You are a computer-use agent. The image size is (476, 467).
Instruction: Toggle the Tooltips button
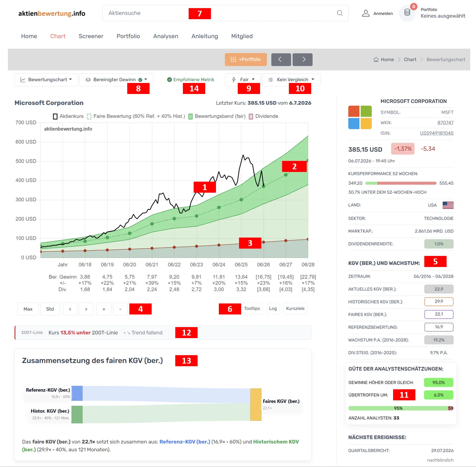[x=252, y=308]
